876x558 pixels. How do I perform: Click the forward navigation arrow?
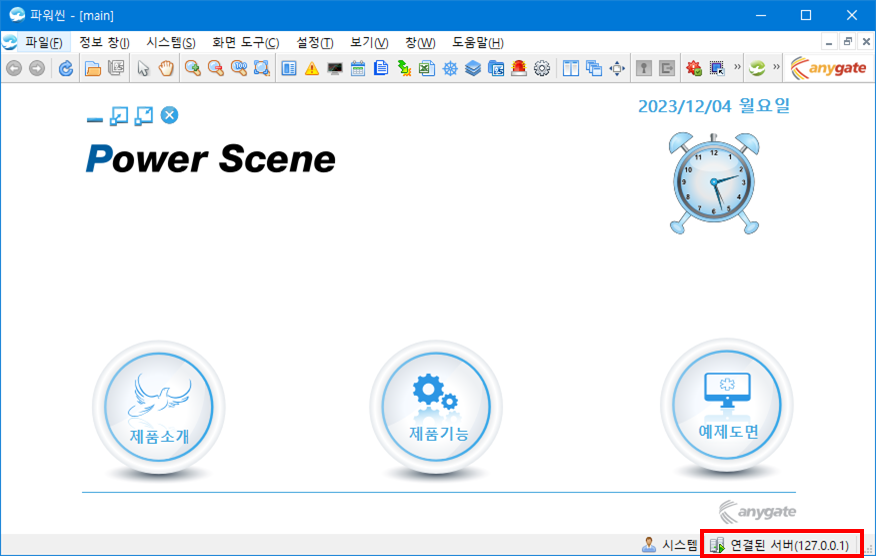pos(37,68)
